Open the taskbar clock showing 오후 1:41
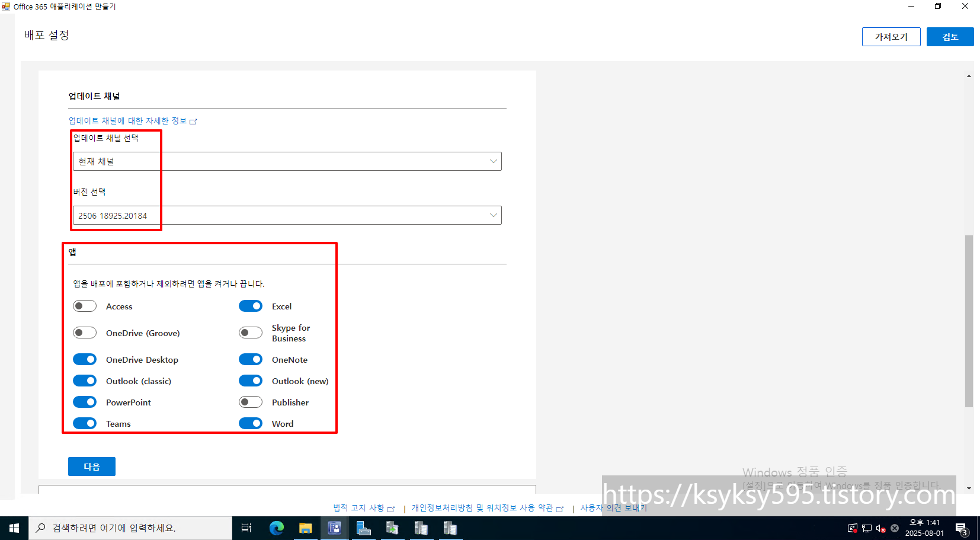Image resolution: width=980 pixels, height=540 pixels. [x=924, y=528]
